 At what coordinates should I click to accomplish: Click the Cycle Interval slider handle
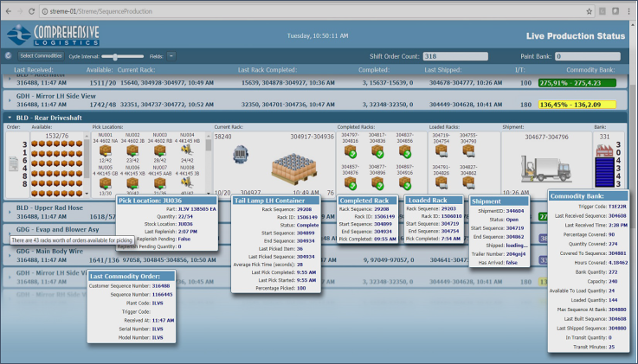coord(115,56)
